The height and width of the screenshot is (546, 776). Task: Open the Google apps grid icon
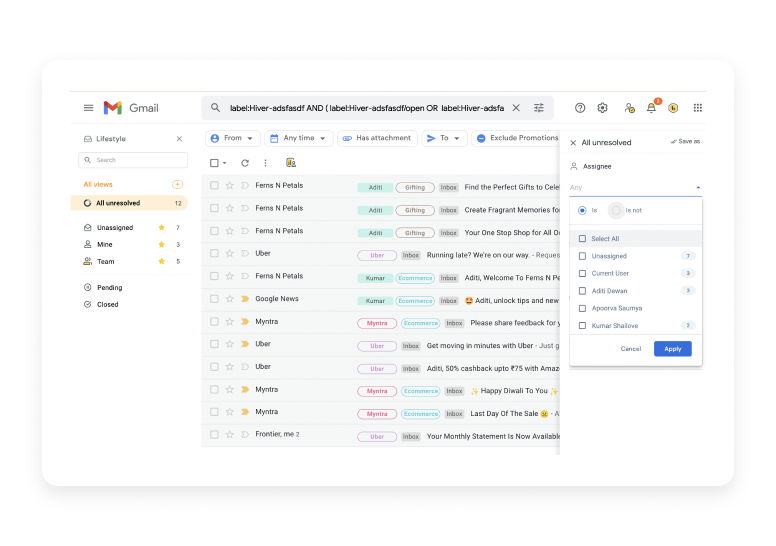coord(698,108)
